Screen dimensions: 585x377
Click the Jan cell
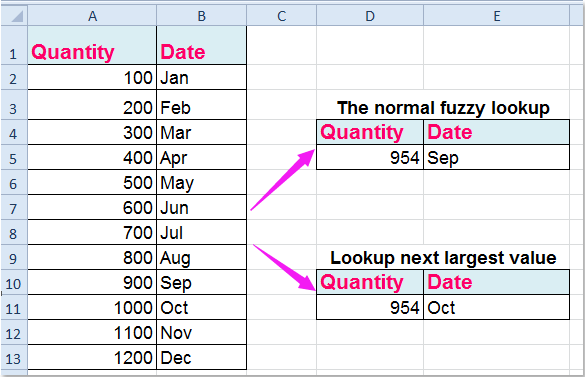click(201, 77)
